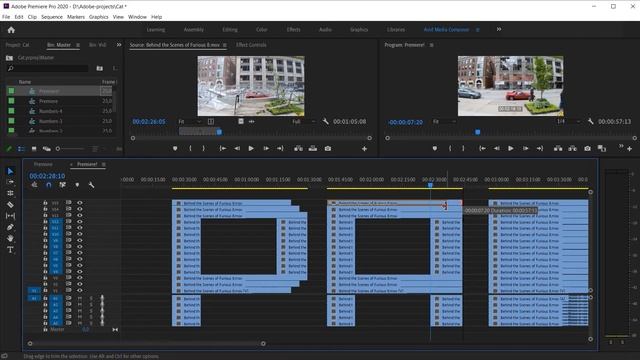
Task: Open the Source monitor zoom Fit dropdown
Action: click(x=190, y=122)
